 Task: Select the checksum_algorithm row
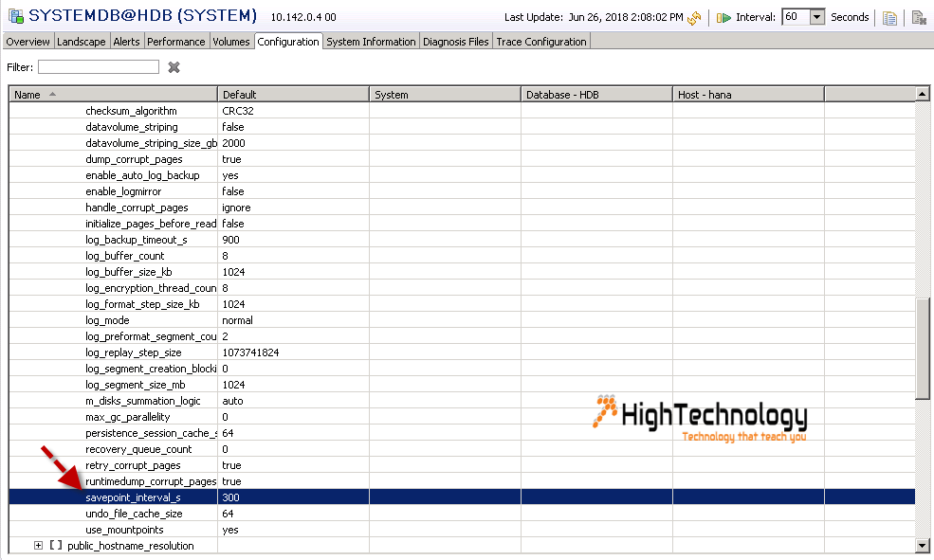tap(462, 111)
